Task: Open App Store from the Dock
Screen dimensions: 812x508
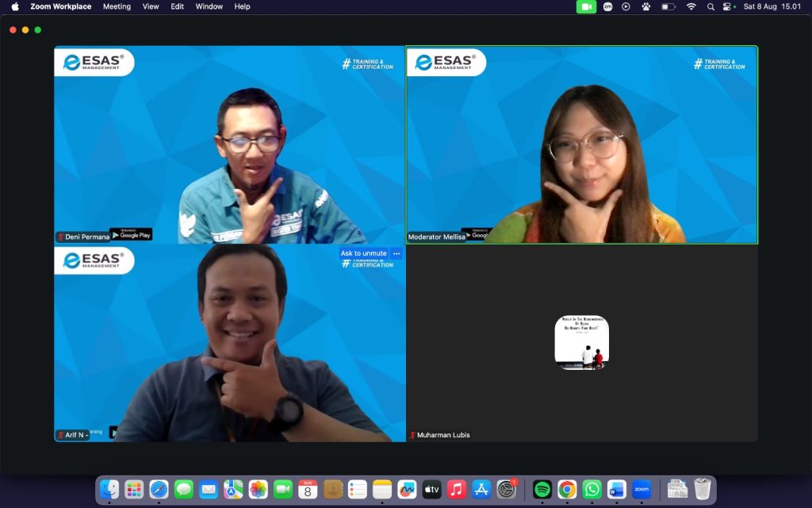Action: click(x=481, y=489)
